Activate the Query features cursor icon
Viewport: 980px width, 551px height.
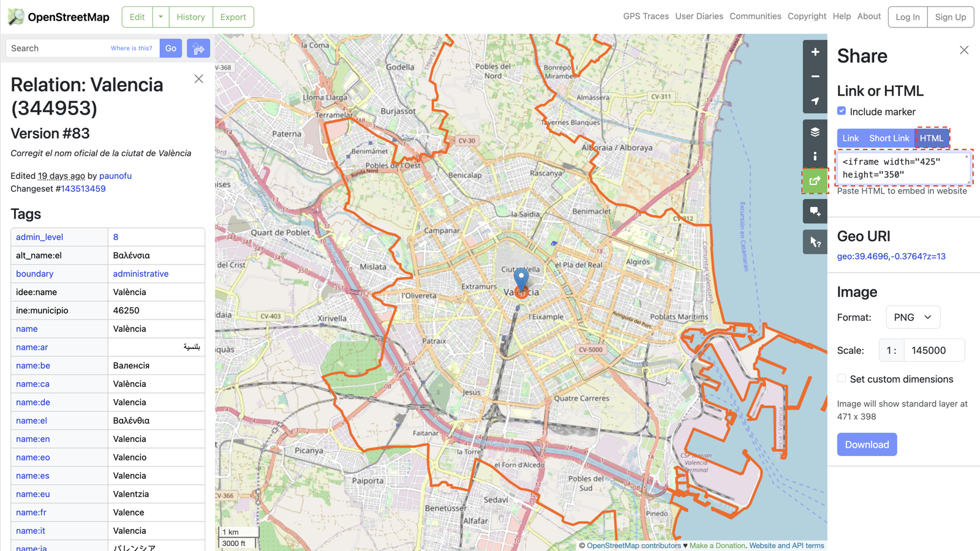point(815,242)
